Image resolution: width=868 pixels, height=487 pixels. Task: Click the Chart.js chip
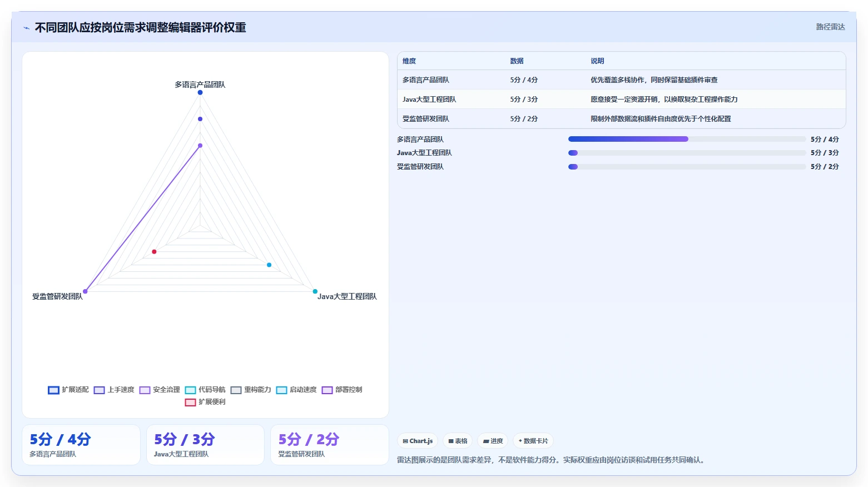click(418, 441)
